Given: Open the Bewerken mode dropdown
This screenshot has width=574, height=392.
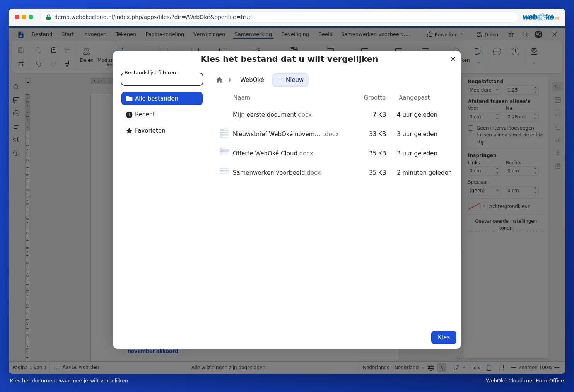Looking at the screenshot, I should pos(445,34).
